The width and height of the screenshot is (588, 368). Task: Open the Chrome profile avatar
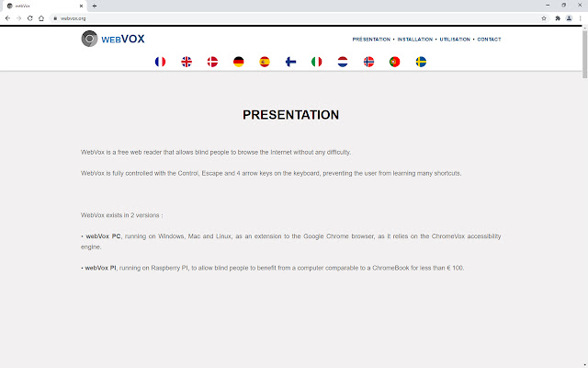click(x=569, y=18)
